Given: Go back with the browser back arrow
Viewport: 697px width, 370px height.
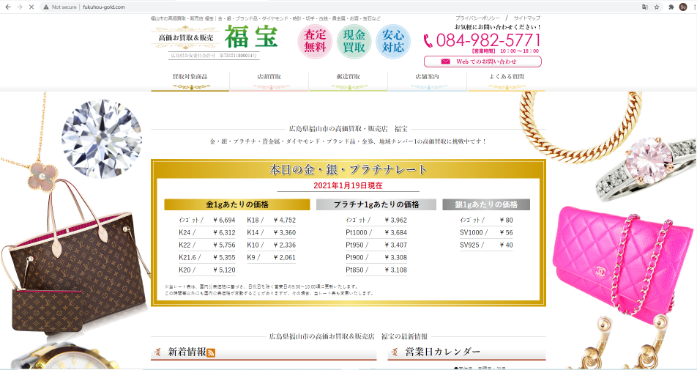Looking at the screenshot, I should tap(8, 7).
